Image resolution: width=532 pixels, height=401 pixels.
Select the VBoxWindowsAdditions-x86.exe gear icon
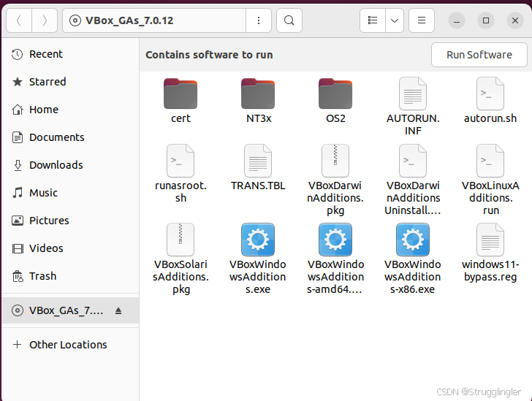pyautogui.click(x=413, y=240)
